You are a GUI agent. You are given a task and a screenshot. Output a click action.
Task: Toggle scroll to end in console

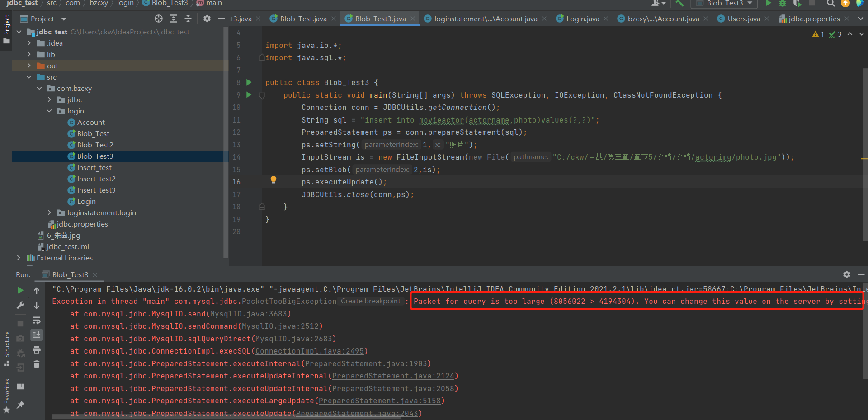tap(37, 335)
